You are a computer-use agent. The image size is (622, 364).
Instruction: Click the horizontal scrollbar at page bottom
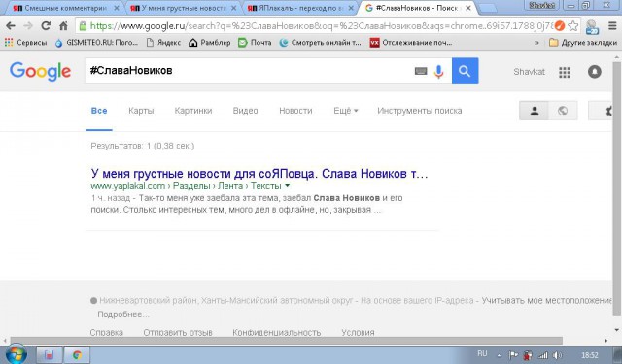[287, 341]
